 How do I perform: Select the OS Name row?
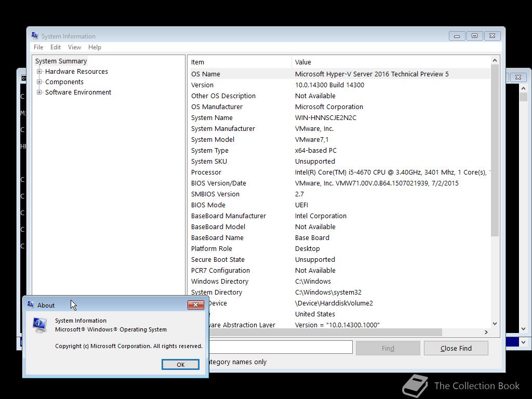pyautogui.click(x=339, y=74)
